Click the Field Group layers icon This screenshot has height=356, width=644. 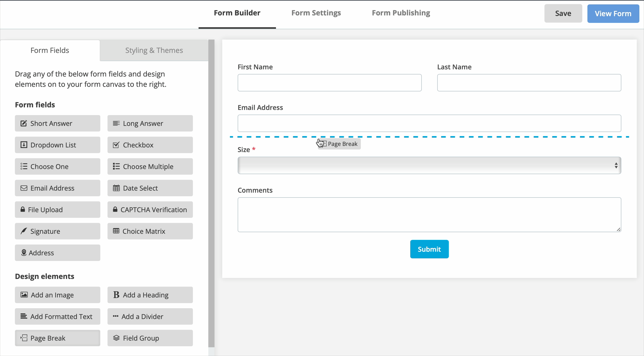coord(116,338)
